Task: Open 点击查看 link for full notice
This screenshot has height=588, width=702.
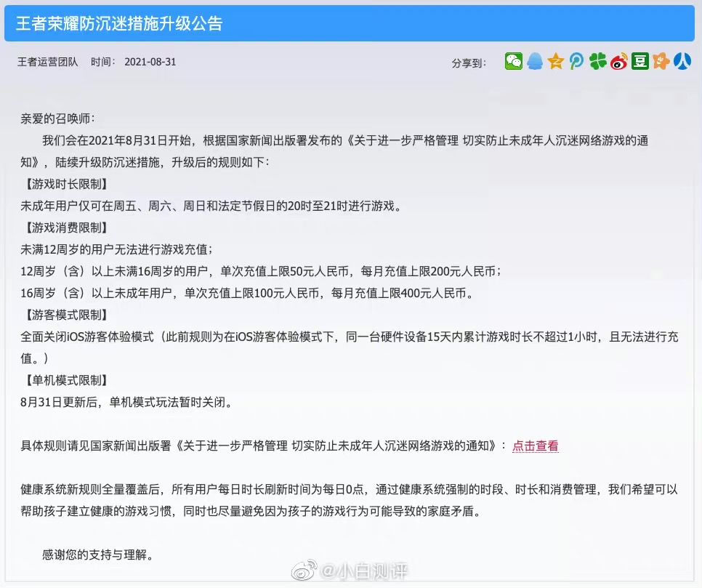Action: [x=535, y=446]
